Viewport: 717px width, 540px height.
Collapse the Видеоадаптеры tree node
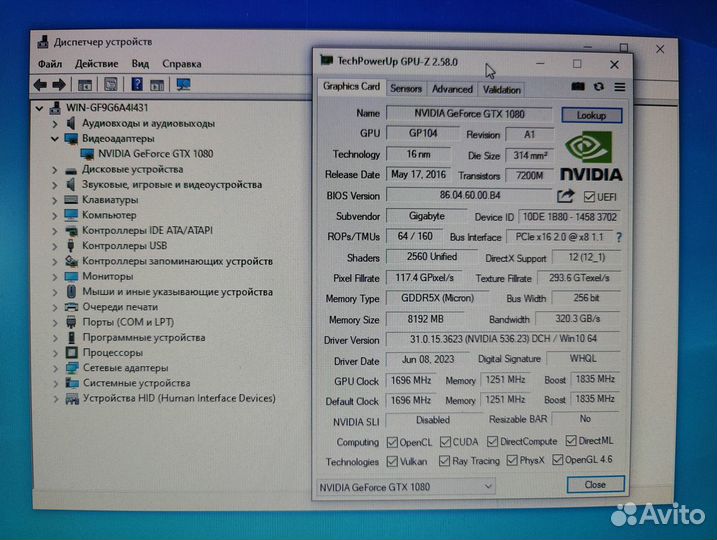(x=54, y=139)
